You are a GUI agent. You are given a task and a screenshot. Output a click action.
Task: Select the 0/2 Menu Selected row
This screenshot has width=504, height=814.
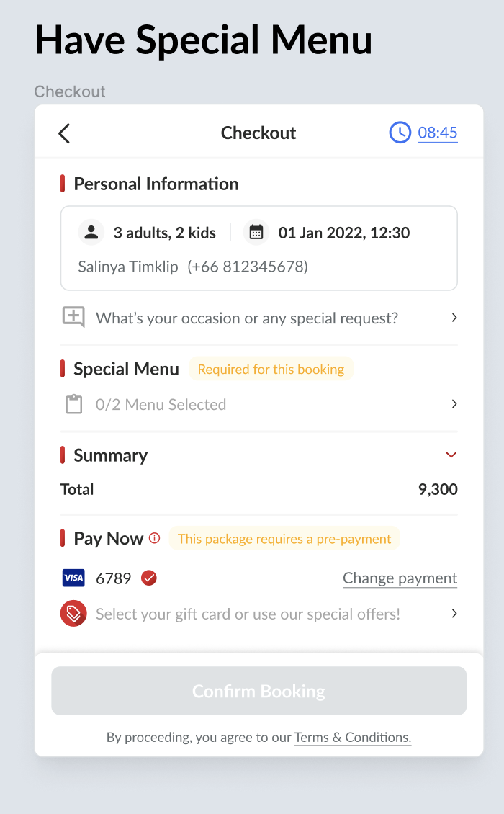tap(161, 405)
